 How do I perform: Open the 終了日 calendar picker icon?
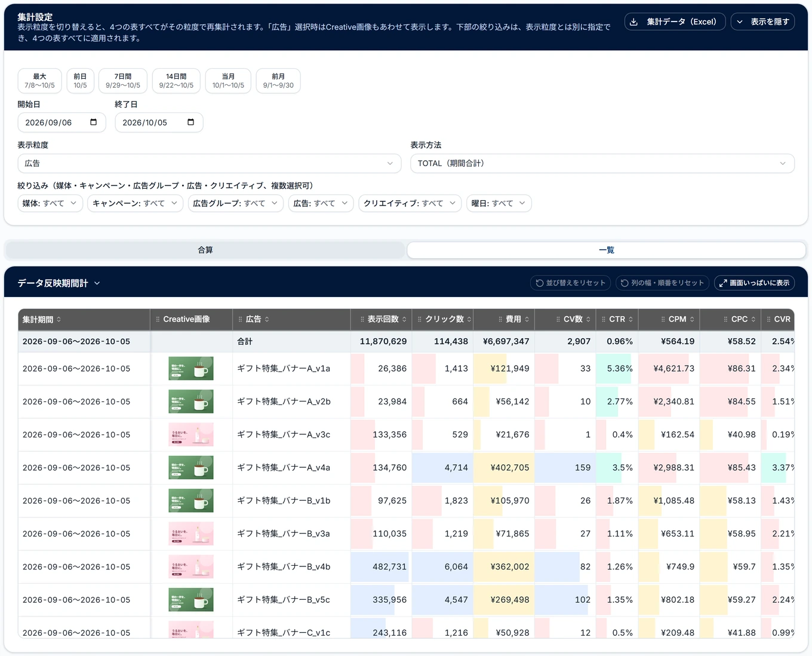(190, 122)
